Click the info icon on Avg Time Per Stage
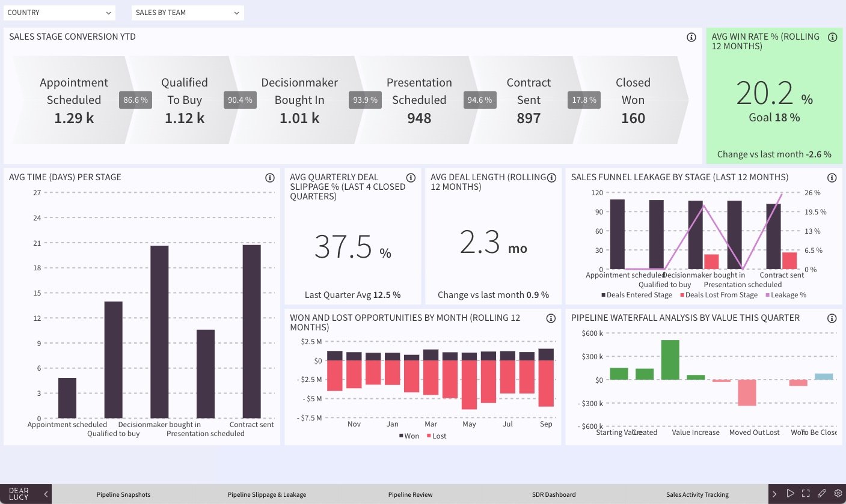 (270, 177)
